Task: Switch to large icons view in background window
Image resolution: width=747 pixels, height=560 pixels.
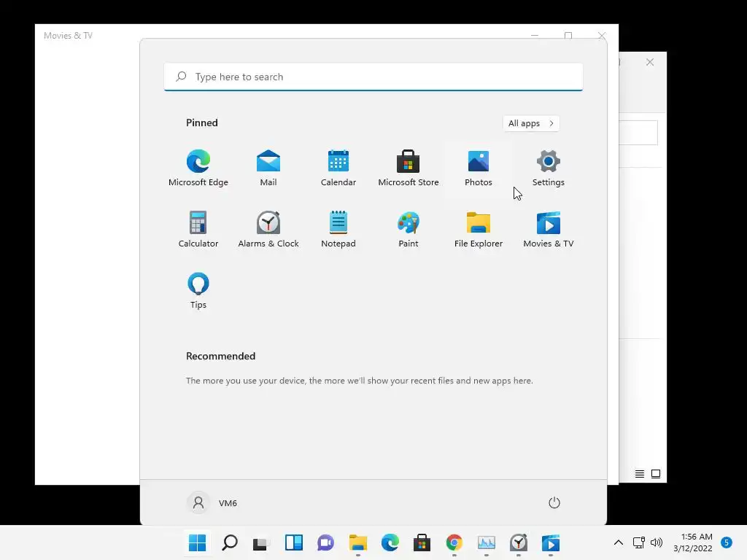Action: point(656,474)
